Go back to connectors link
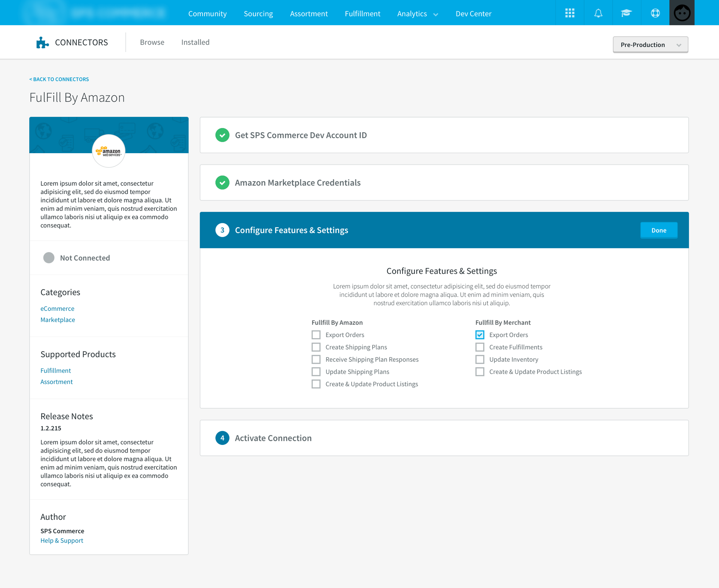 pyautogui.click(x=59, y=79)
